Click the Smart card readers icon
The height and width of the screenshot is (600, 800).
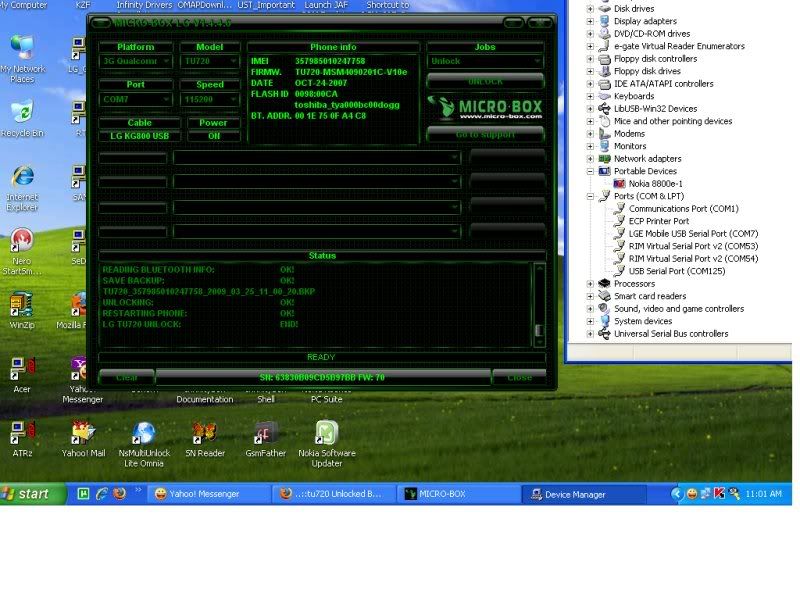pyautogui.click(x=605, y=296)
